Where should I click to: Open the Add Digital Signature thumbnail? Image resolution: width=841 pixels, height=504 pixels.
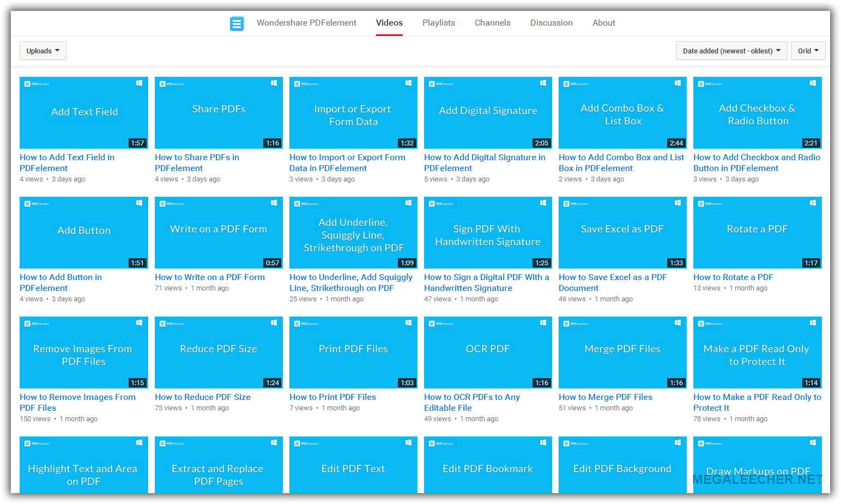[x=488, y=113]
